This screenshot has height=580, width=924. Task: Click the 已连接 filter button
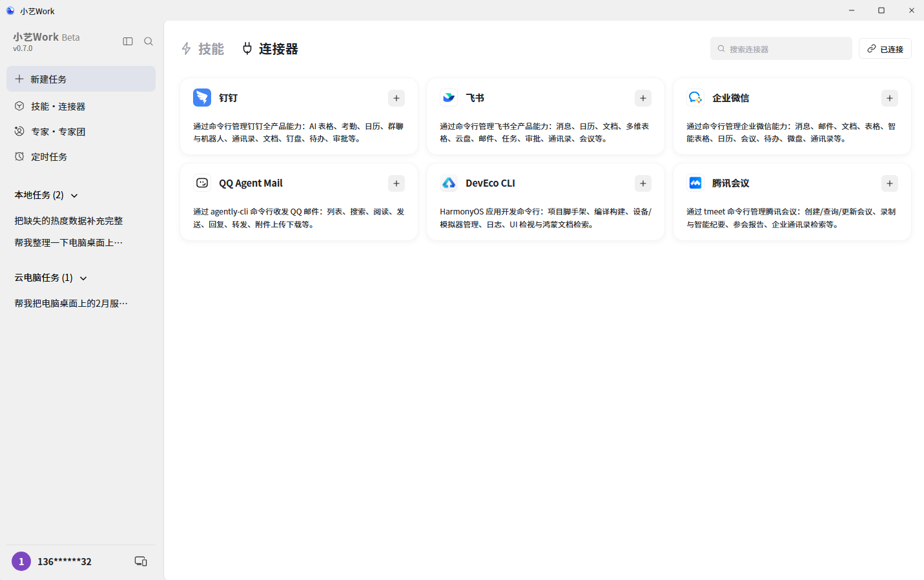tap(885, 48)
